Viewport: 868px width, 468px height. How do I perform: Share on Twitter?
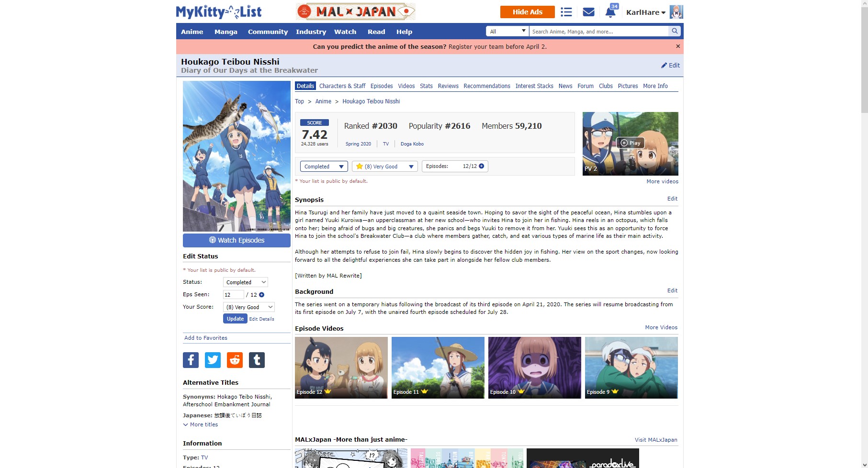213,360
